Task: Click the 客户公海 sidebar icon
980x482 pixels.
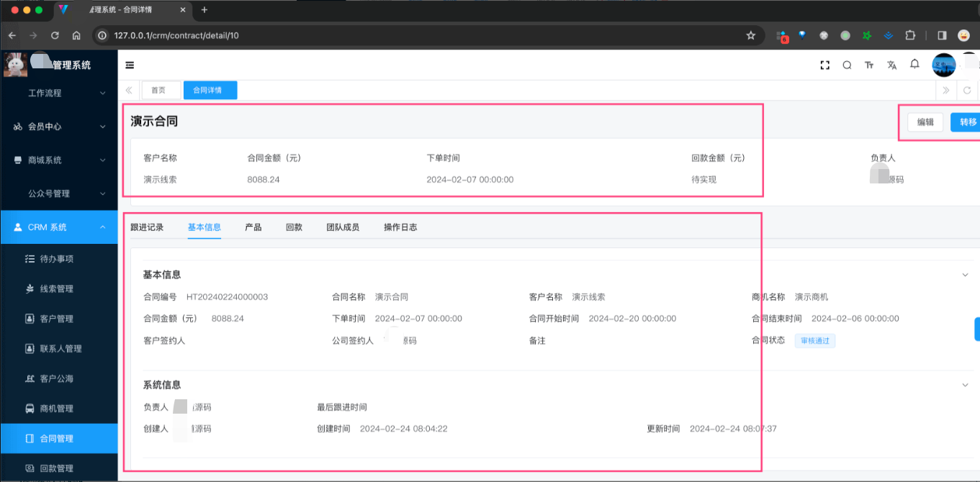Action: click(x=30, y=378)
